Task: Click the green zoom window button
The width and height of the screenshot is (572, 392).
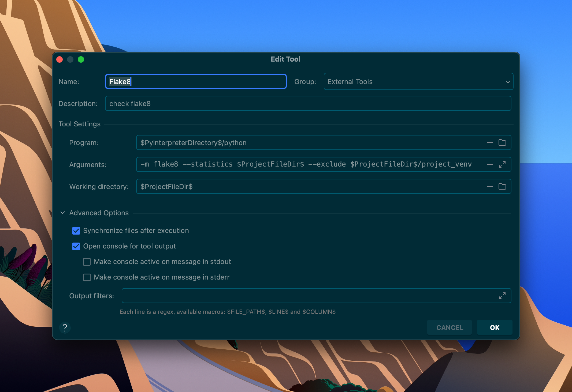Action: tap(81, 59)
